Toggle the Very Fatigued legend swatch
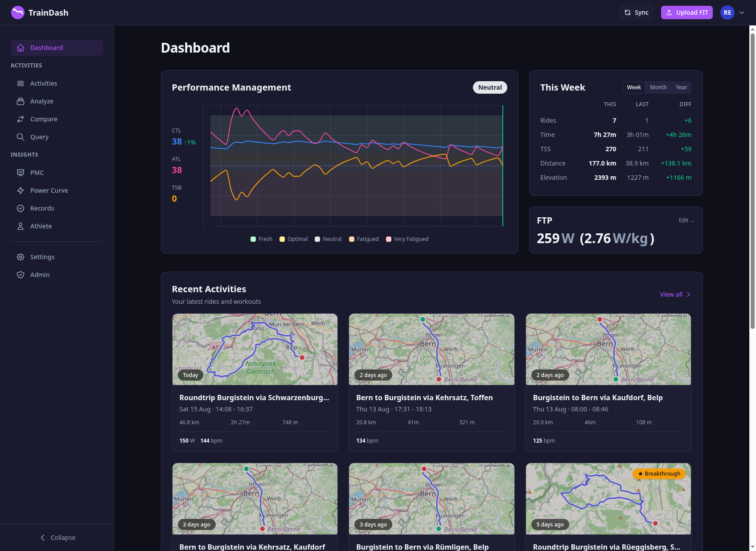This screenshot has height=551, width=756. (x=389, y=239)
